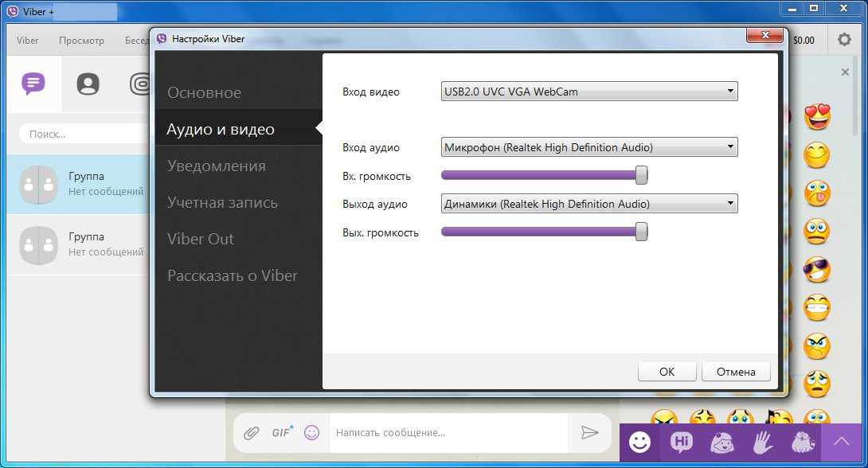This screenshot has height=468, width=868.
Task: Open the contacts tab person icon
Action: (88, 83)
